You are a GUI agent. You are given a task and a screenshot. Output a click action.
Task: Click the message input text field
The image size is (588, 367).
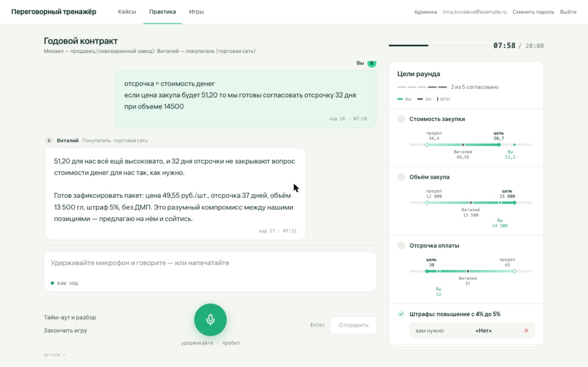(x=210, y=271)
